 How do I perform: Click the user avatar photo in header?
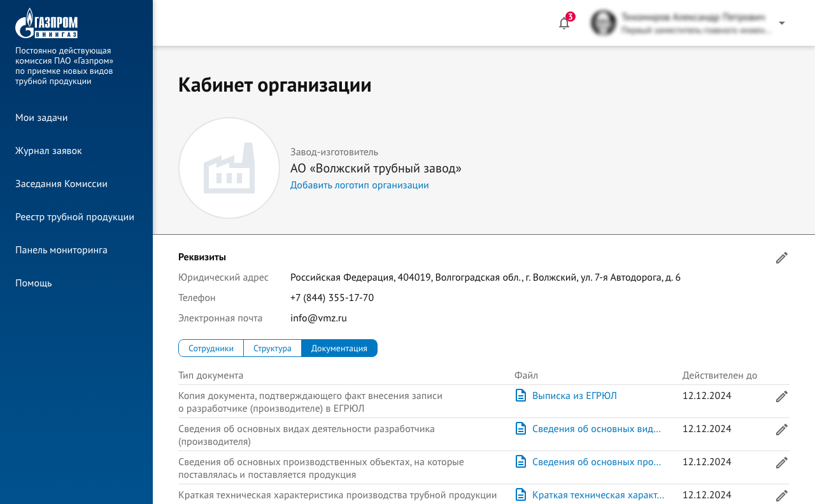[603, 23]
